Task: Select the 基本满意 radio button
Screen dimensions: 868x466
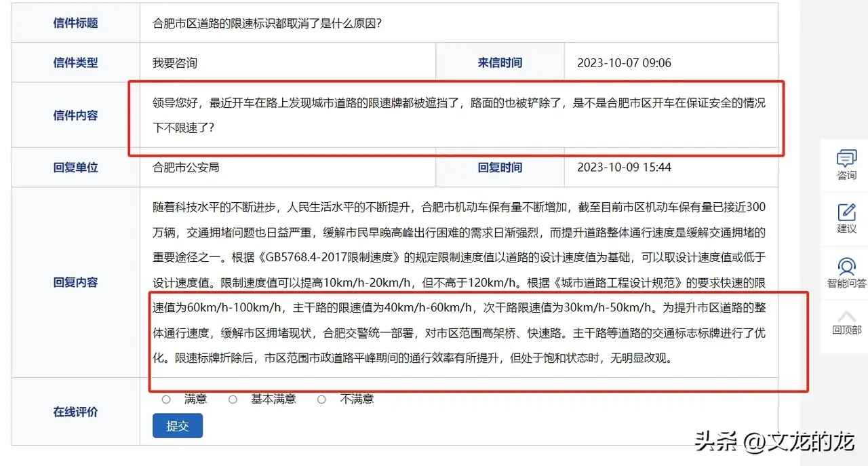Action: pyautogui.click(x=233, y=400)
